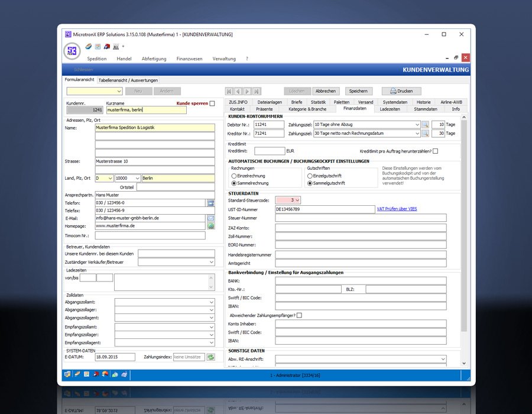Click the globe icon next to Homepage

point(210,226)
